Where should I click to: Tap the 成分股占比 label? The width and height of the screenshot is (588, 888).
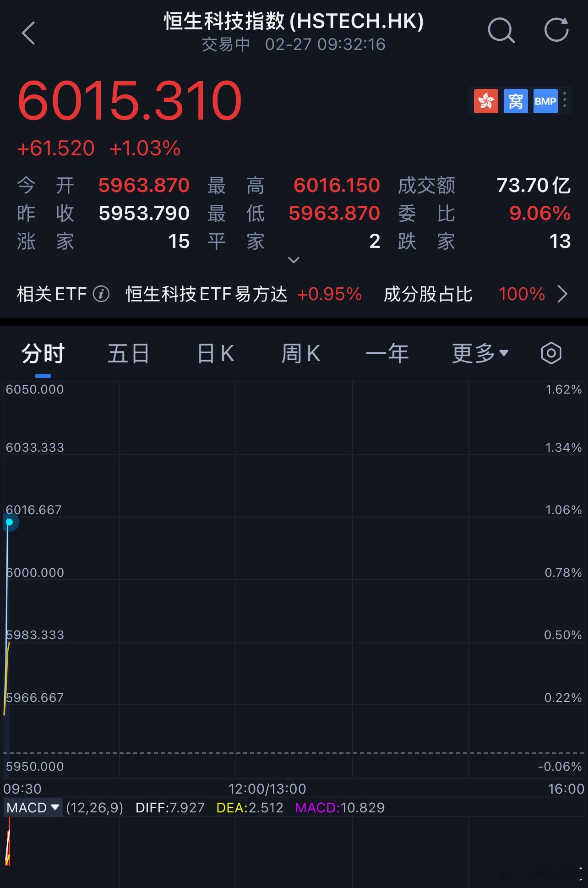click(x=428, y=294)
